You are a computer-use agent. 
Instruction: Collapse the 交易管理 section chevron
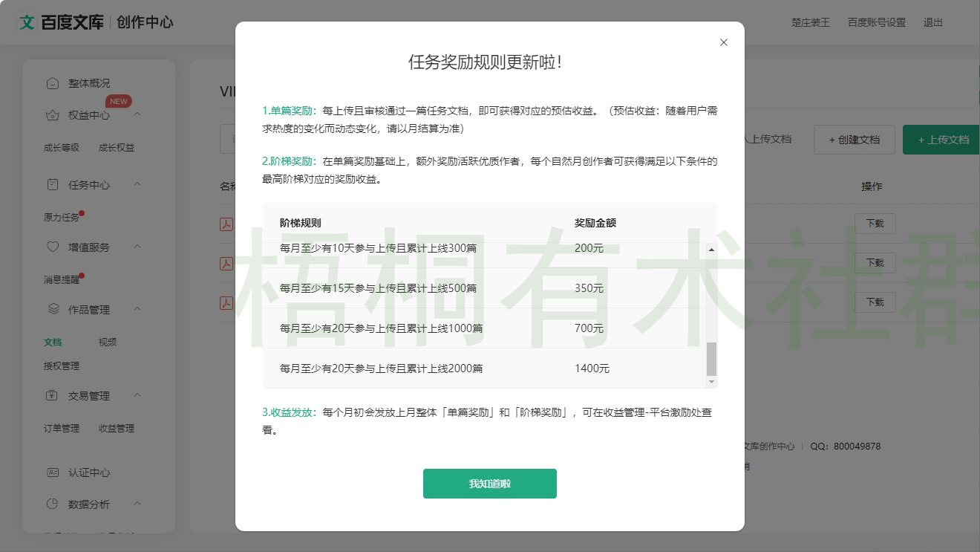(x=137, y=396)
